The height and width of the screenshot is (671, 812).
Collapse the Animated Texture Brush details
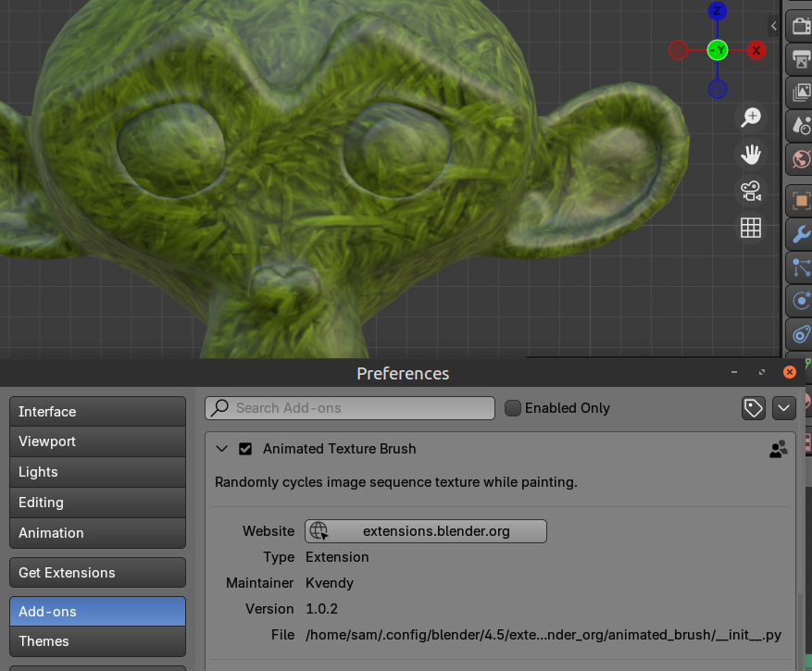(x=221, y=449)
